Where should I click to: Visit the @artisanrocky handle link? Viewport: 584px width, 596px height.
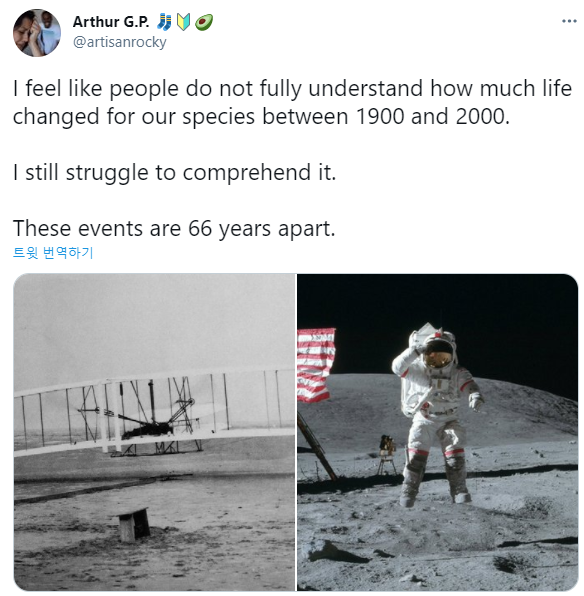[x=119, y=42]
